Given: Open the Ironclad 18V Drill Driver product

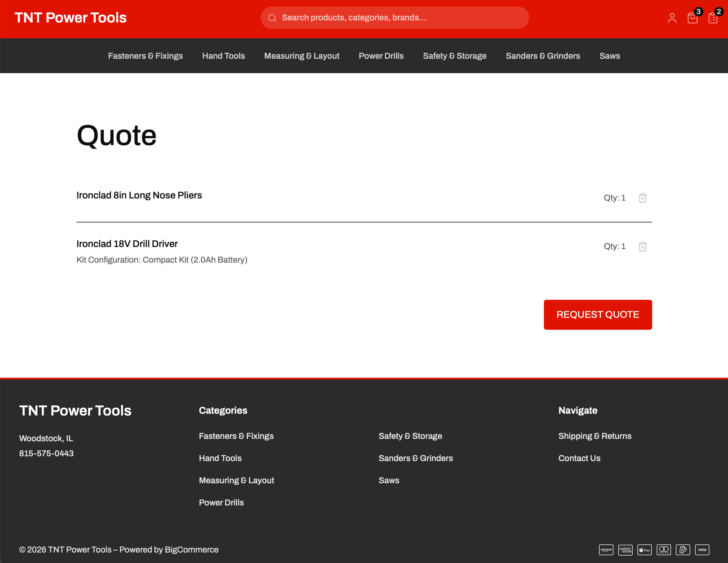Looking at the screenshot, I should point(127,244).
